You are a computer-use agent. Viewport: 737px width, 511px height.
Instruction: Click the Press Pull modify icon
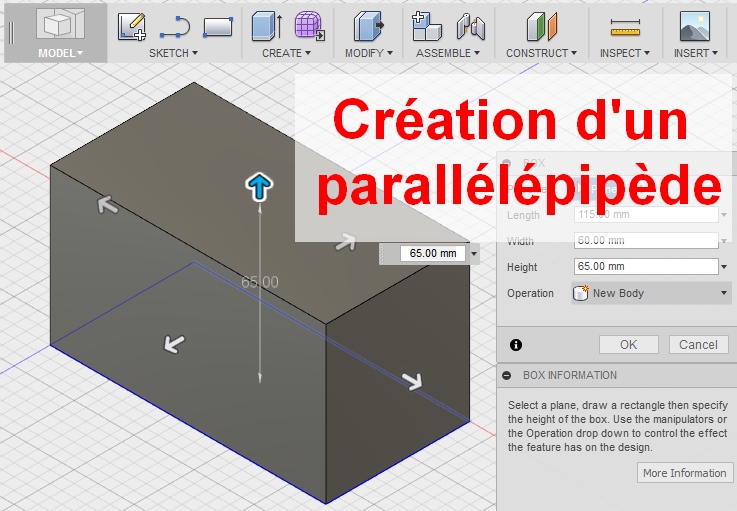pos(369,26)
